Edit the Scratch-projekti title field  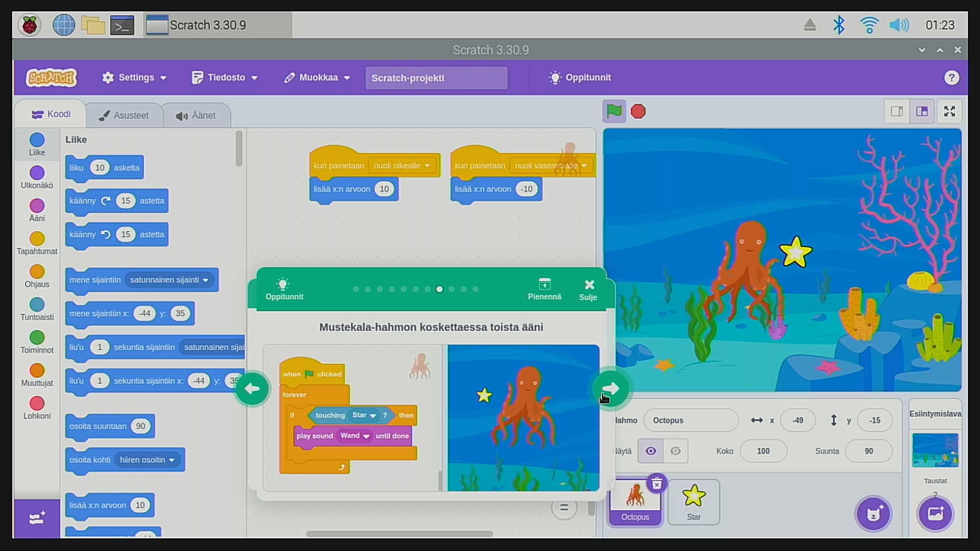coord(436,78)
